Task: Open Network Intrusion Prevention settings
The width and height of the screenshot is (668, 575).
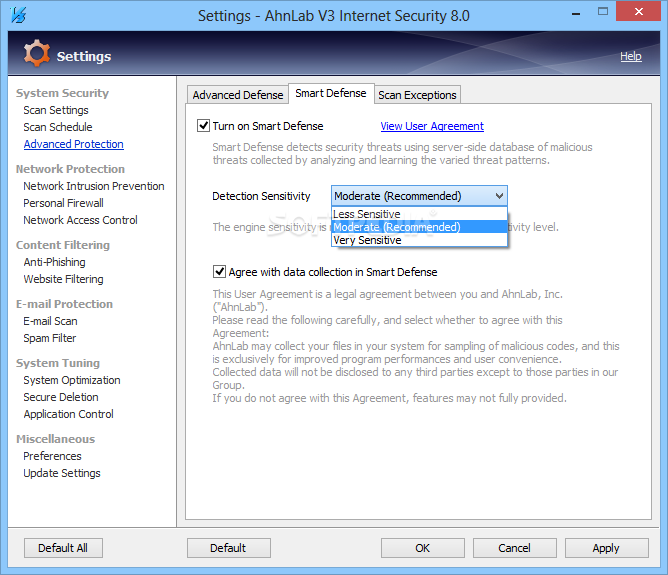Action: pos(94,186)
